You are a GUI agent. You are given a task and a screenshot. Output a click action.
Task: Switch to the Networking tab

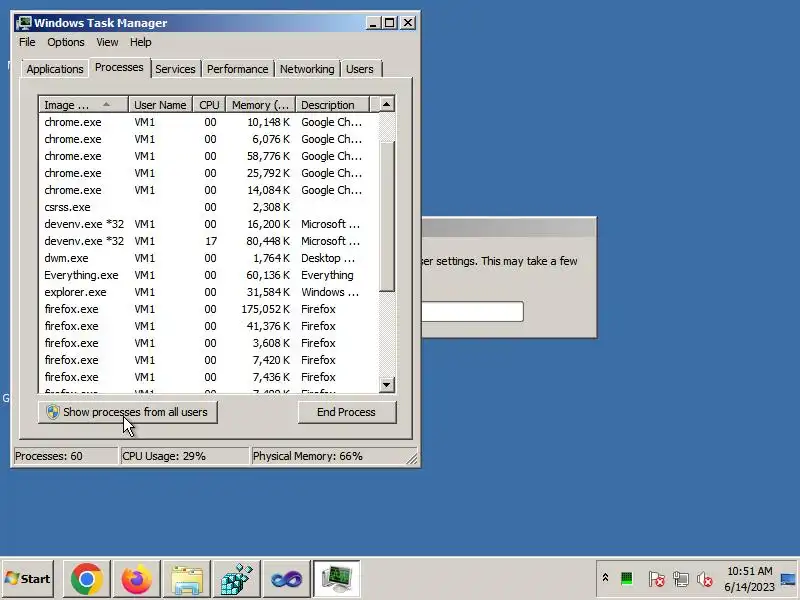307,69
